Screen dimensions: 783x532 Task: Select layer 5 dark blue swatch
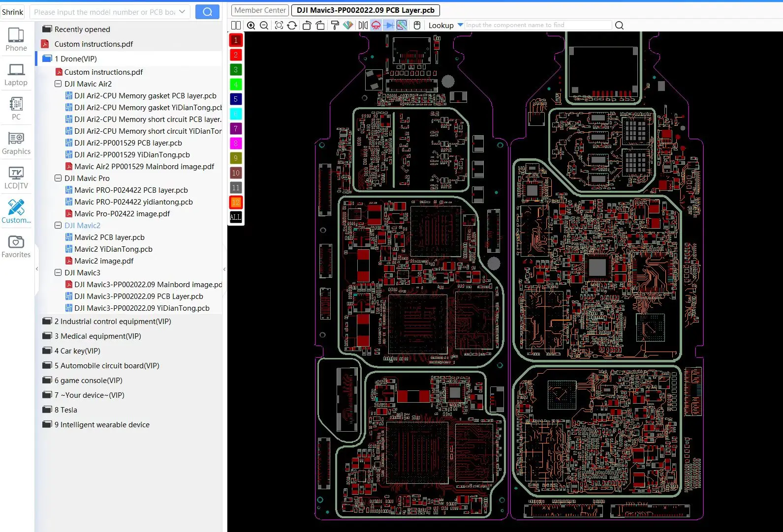pos(236,99)
